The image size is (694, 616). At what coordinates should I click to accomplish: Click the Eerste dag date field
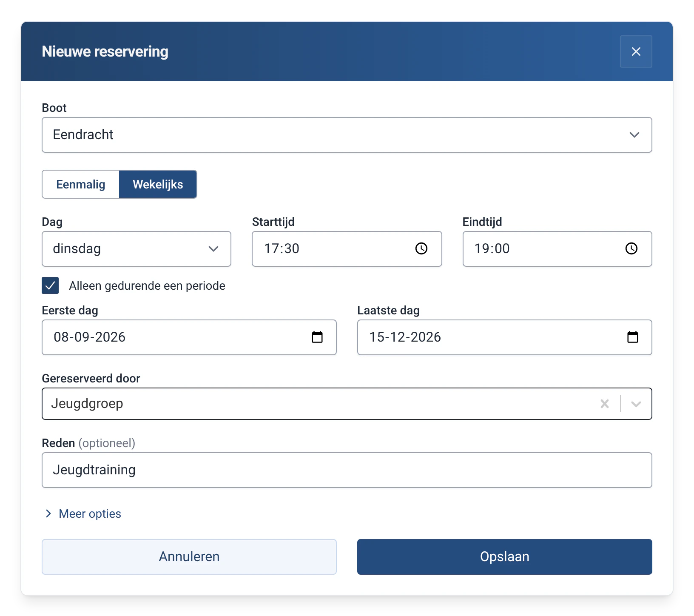pyautogui.click(x=189, y=337)
